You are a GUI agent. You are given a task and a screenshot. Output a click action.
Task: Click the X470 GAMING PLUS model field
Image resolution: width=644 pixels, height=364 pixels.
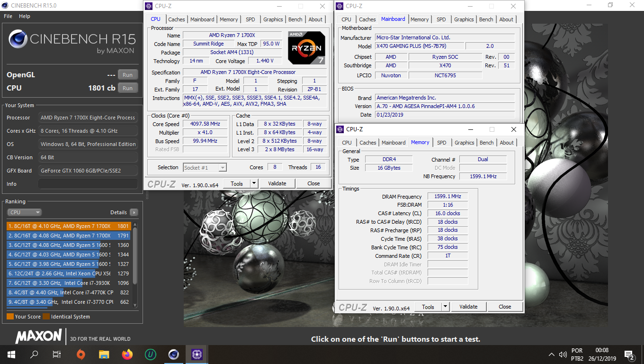point(419,46)
